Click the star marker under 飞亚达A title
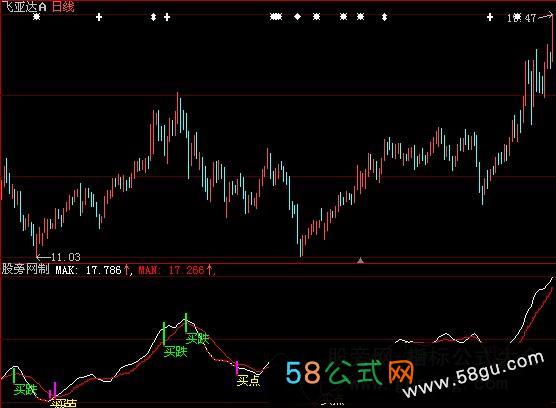556x408 pixels. click(37, 17)
